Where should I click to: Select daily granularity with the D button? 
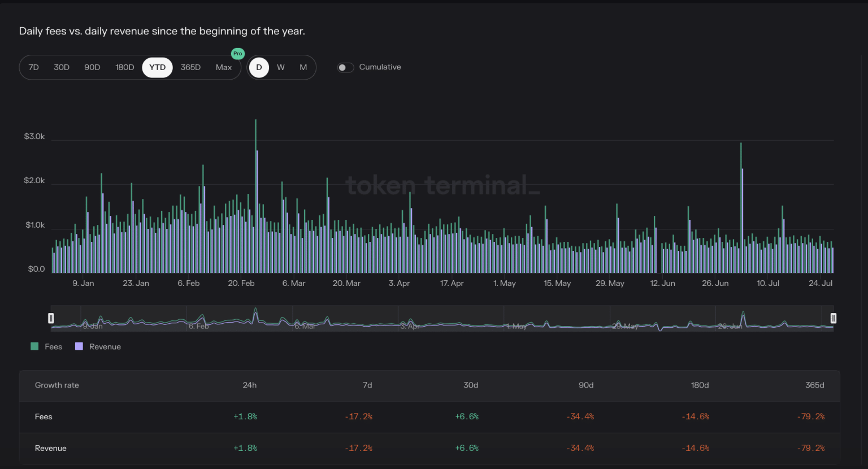[x=259, y=67]
